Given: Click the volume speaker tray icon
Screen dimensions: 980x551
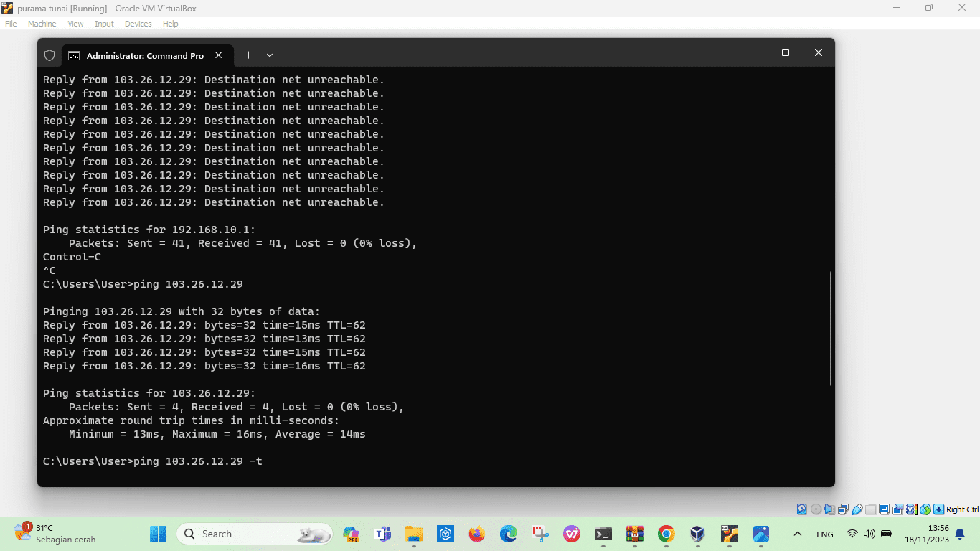Looking at the screenshot, I should 870,534.
